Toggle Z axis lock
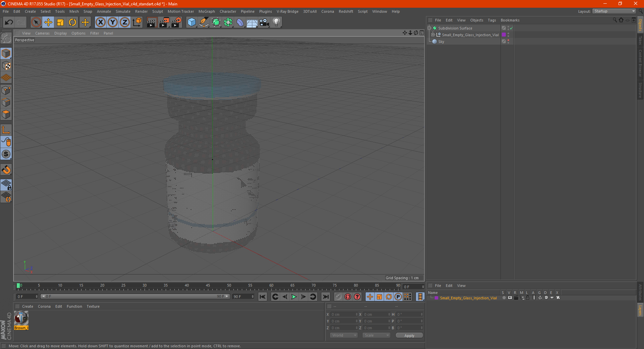 pyautogui.click(x=125, y=22)
